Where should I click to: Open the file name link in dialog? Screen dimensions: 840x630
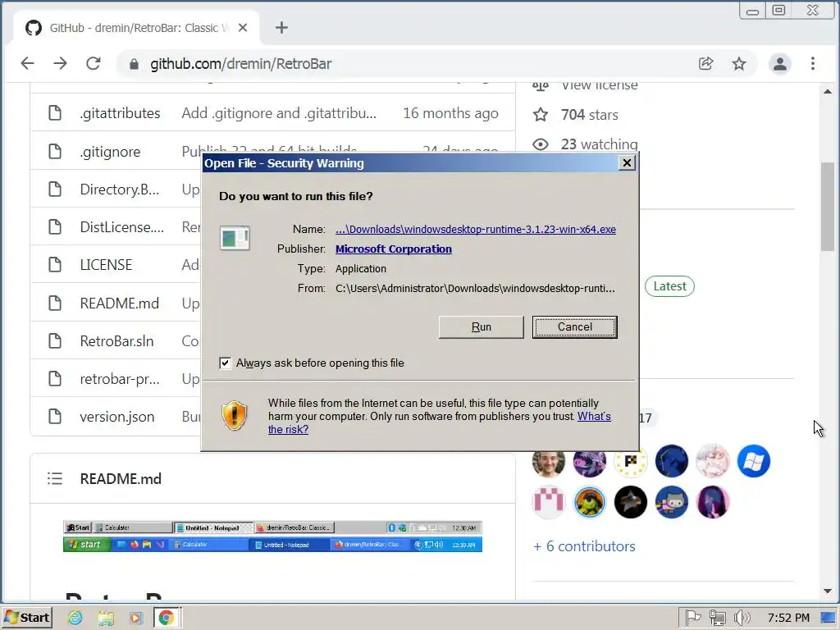pos(475,230)
